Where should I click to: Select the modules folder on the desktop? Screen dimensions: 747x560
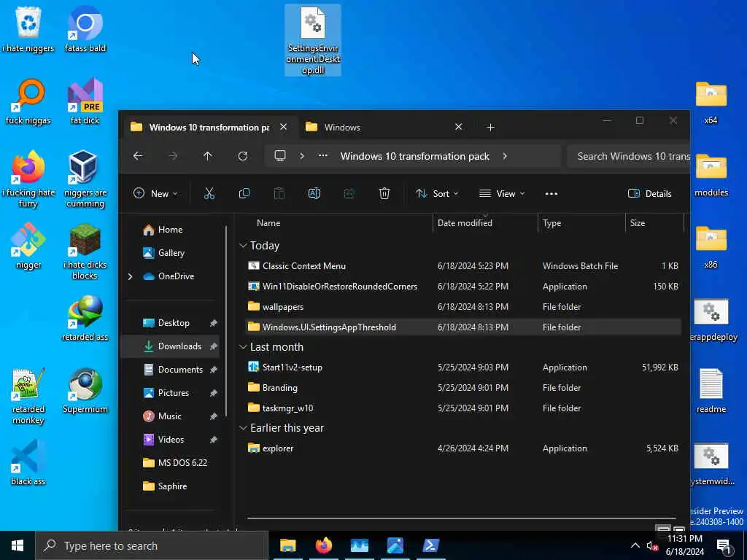(x=711, y=175)
